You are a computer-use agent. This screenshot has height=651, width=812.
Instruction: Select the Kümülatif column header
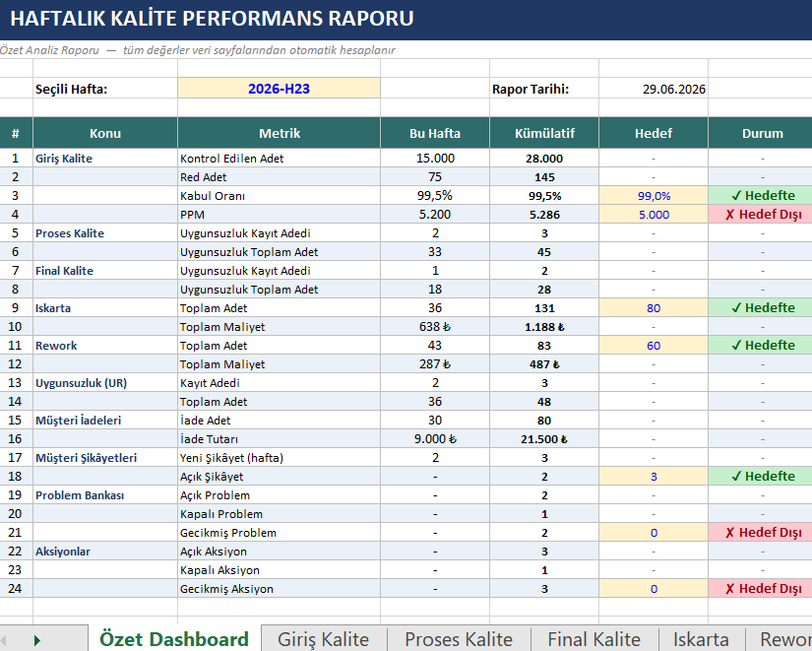click(544, 133)
